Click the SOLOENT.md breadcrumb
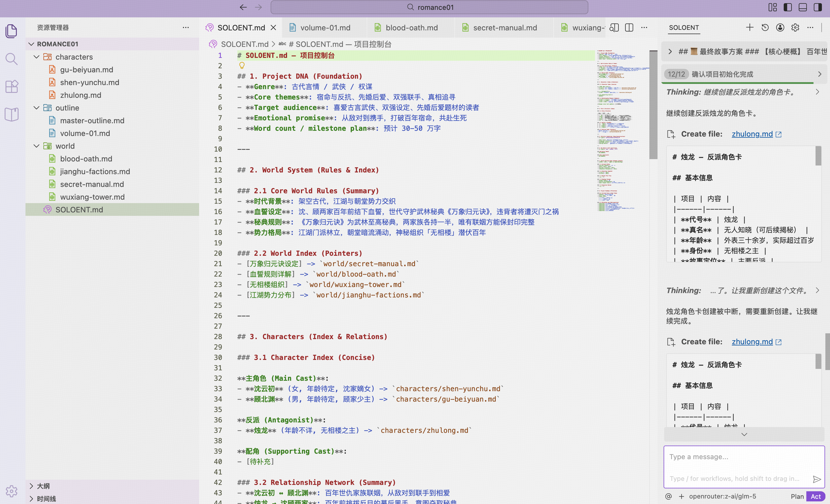This screenshot has width=830, height=504. coord(244,44)
